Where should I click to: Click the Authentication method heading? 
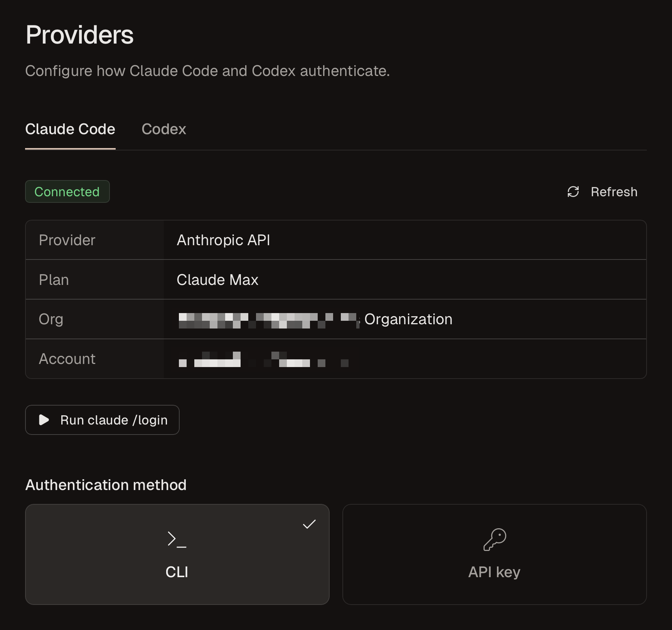pos(106,485)
